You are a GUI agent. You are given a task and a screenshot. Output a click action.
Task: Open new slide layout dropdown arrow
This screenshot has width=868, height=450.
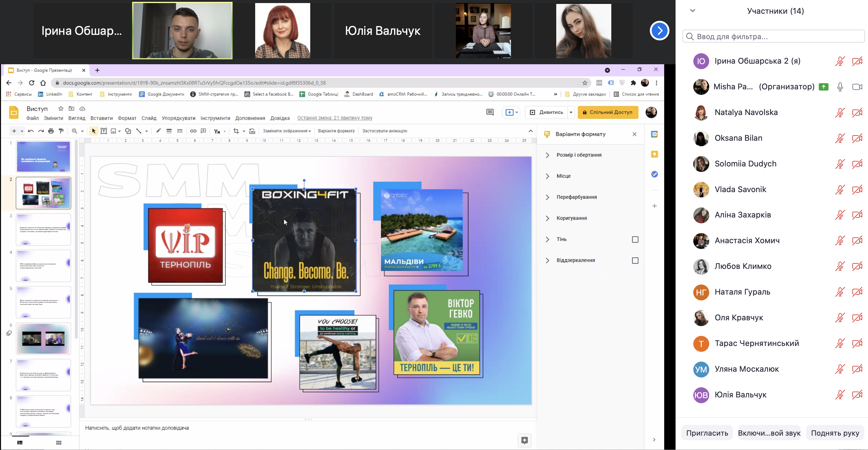click(22, 131)
